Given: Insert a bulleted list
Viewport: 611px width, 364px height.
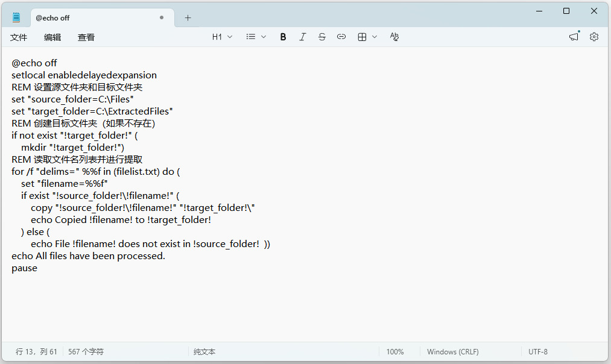Looking at the screenshot, I should pos(251,37).
